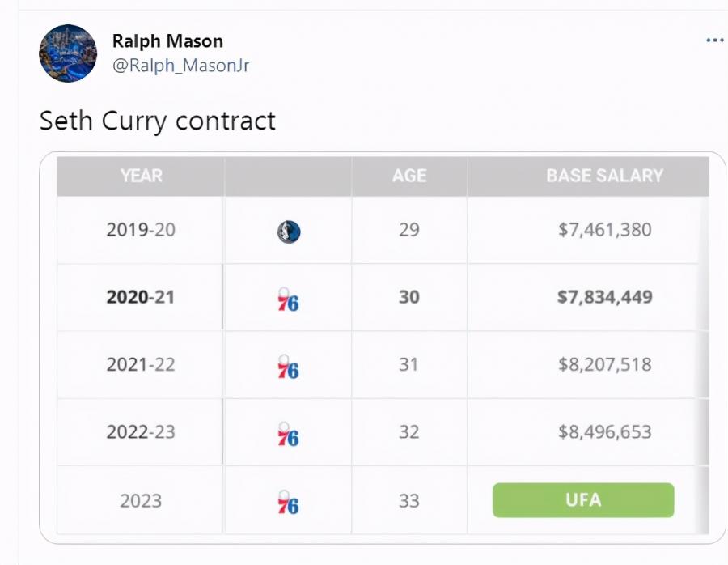Click the tweet text Seth Curry contract

157,121
